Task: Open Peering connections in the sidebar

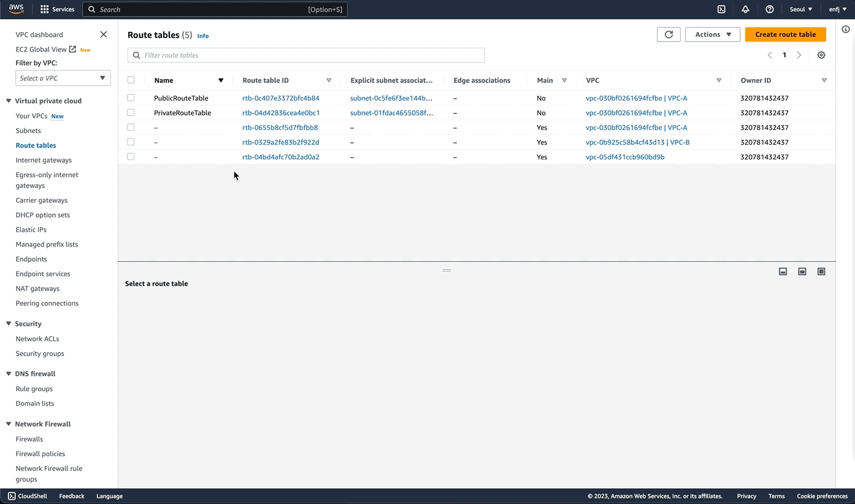Action: coord(47,303)
